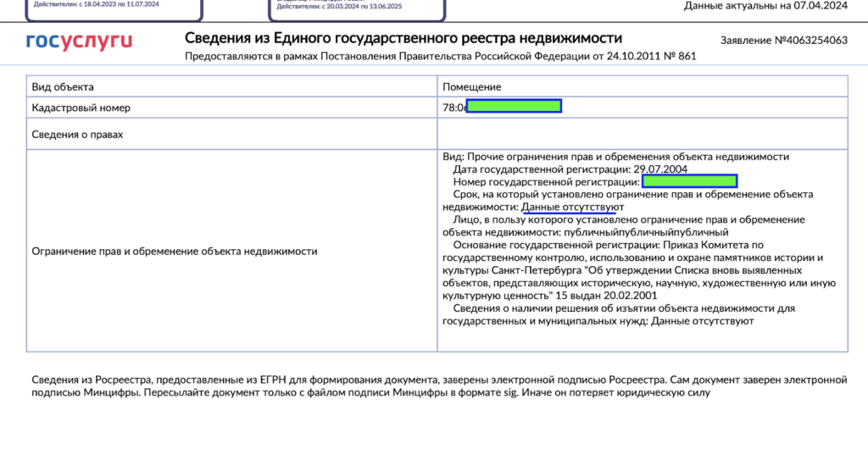Click "Данные актуальны на 07.04.2024"
The height and width of the screenshot is (471, 868).
coord(765,6)
